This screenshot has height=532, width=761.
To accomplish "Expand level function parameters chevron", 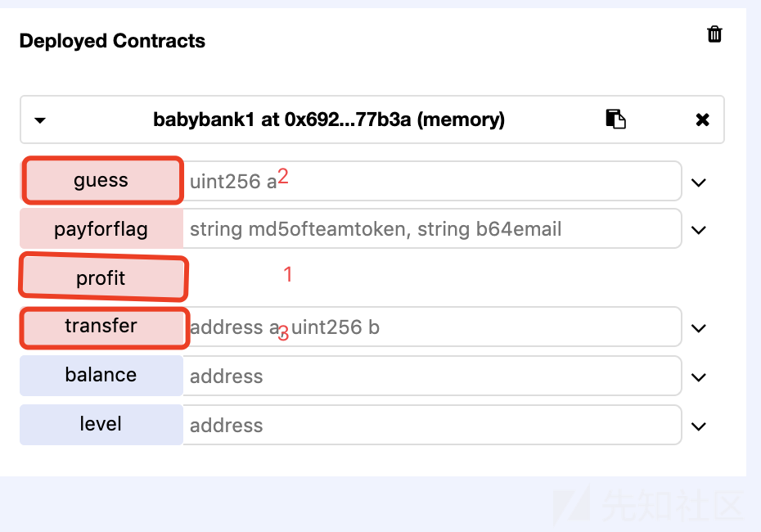I will coord(698,426).
